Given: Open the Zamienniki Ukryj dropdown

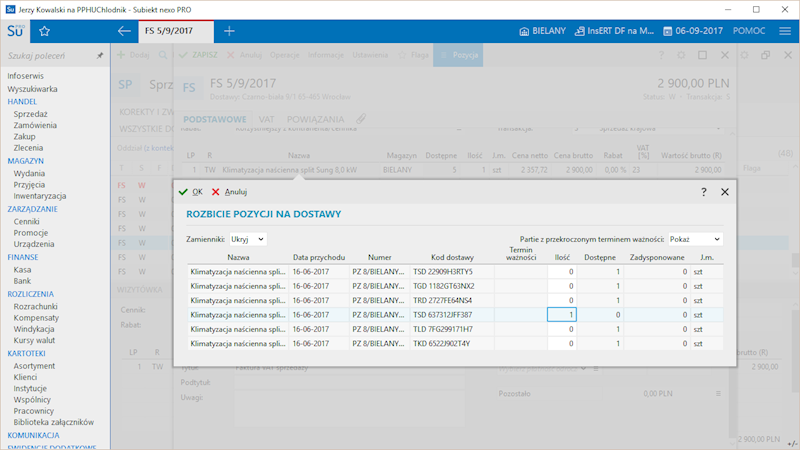Looking at the screenshot, I should (247, 239).
